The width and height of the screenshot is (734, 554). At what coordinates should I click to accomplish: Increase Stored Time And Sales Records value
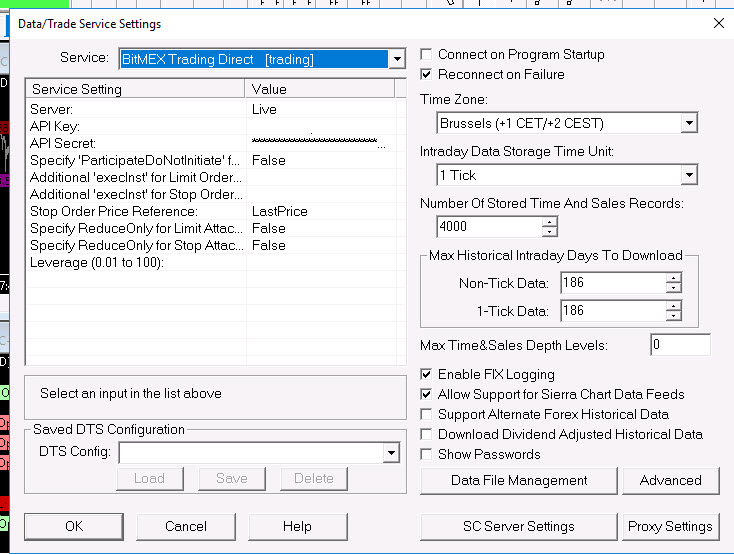[550, 222]
